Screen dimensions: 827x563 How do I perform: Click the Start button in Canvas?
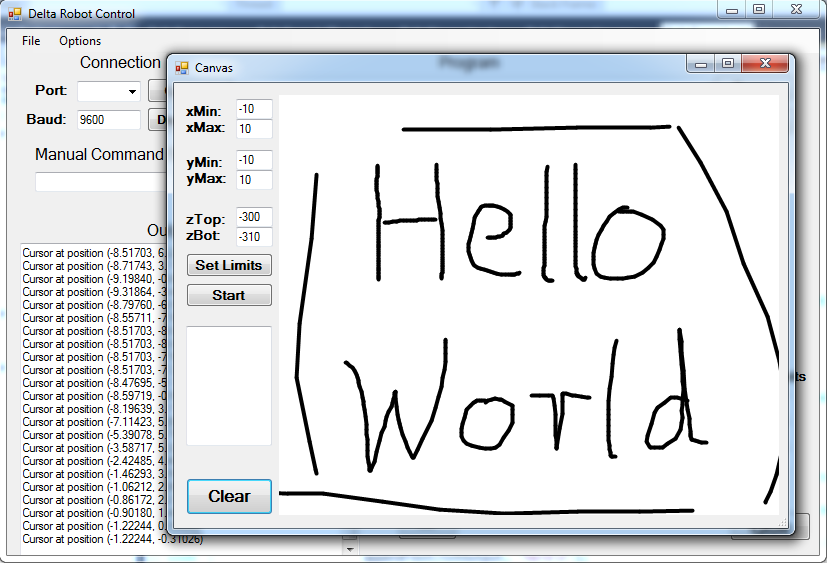point(229,295)
